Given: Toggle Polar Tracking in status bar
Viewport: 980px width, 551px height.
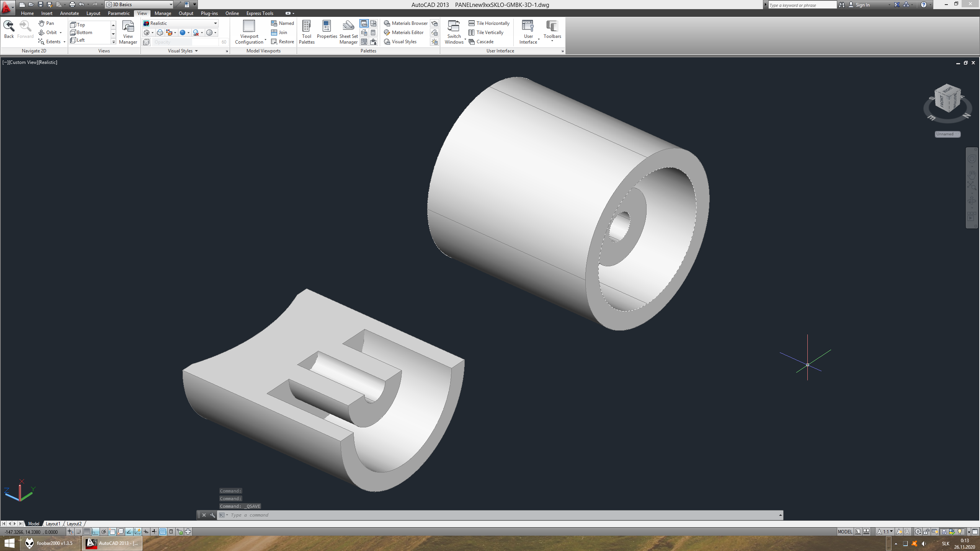Looking at the screenshot, I should (x=104, y=531).
